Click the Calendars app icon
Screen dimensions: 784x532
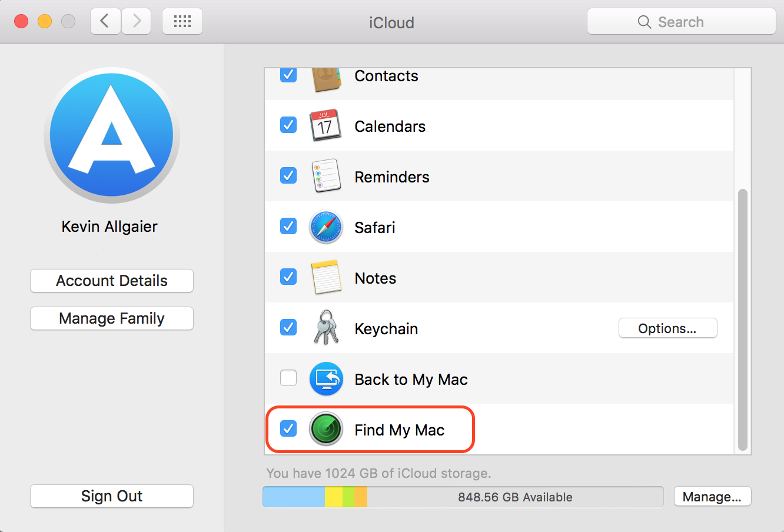325,125
